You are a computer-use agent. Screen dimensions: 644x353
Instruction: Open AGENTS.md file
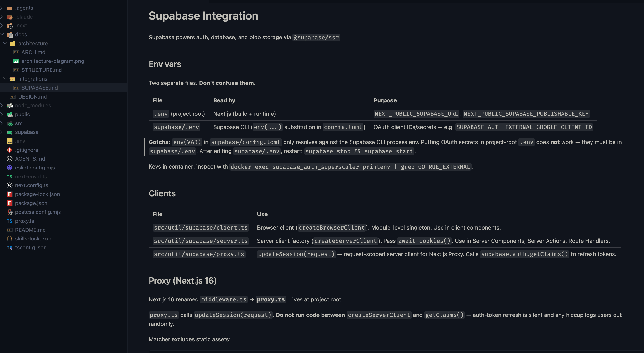pos(30,159)
